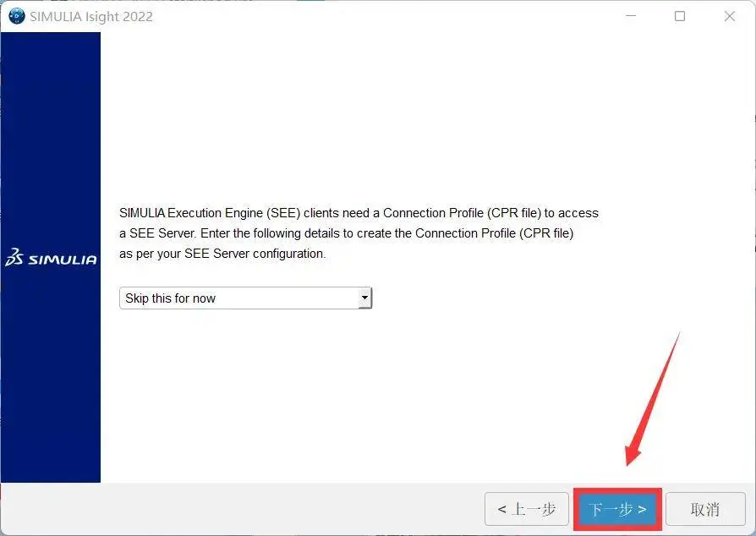Viewport: 756px width, 536px height.
Task: Maximize the SIMULIA Isight 2022 window
Action: (680, 16)
